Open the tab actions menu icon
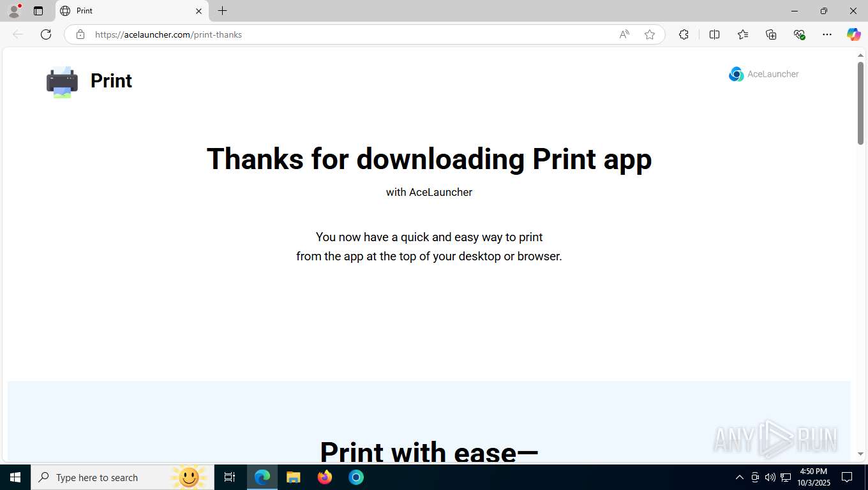 38,11
